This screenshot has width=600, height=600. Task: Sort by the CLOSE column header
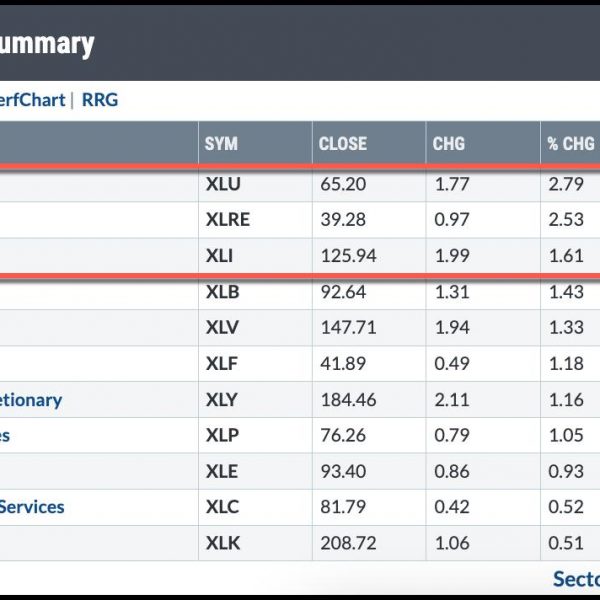tap(343, 144)
